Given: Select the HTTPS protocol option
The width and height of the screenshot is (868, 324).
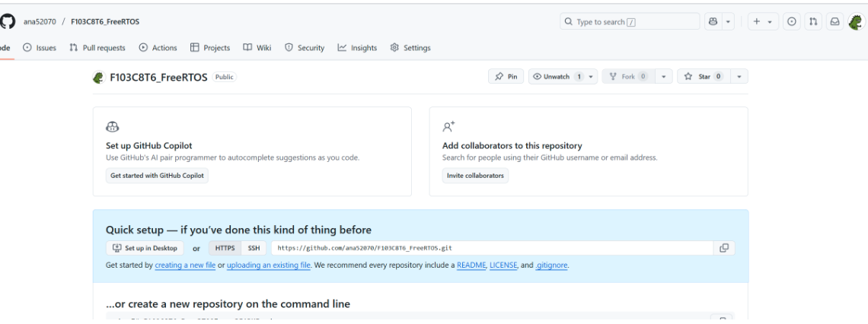Looking at the screenshot, I should (225, 248).
